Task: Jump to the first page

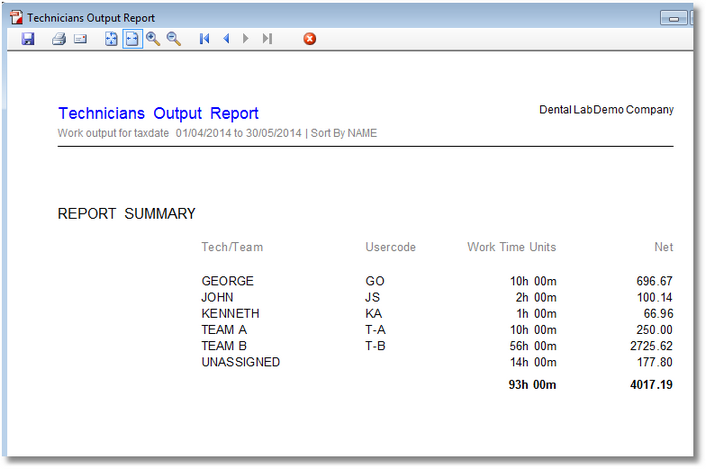Action: click(205, 39)
